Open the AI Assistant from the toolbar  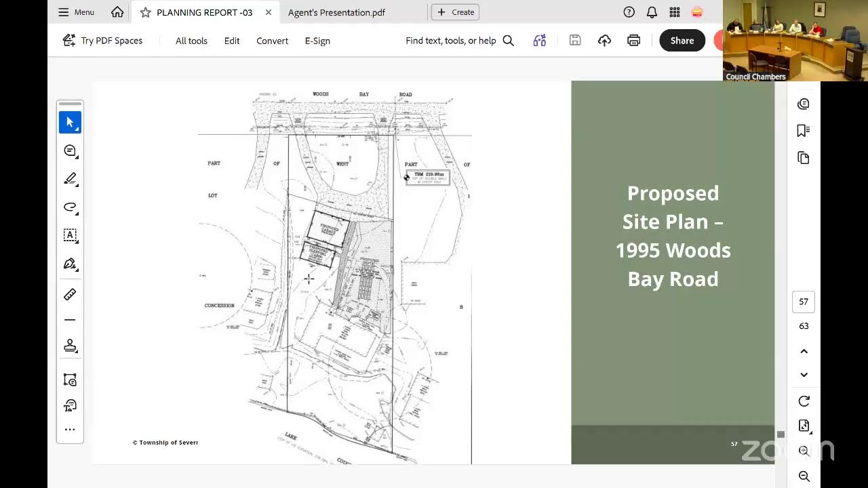click(x=540, y=41)
